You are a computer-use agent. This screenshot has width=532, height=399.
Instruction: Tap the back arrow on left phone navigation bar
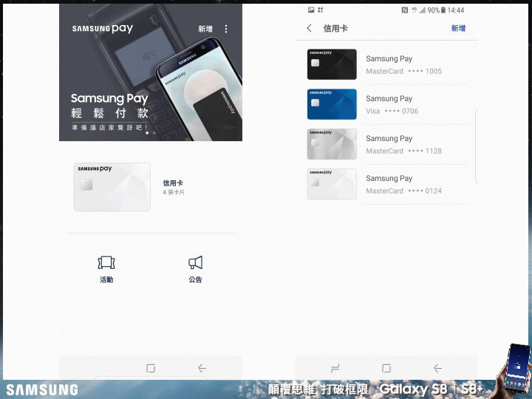(202, 368)
